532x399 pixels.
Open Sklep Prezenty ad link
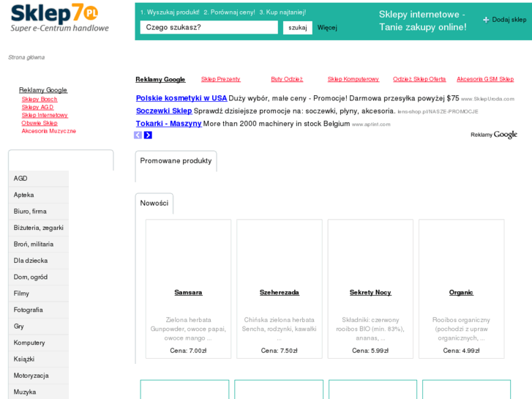[x=220, y=79]
